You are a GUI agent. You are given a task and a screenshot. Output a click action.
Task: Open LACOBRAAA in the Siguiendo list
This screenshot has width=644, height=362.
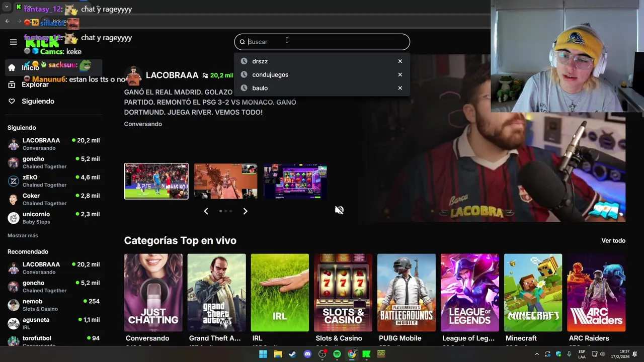click(x=54, y=144)
